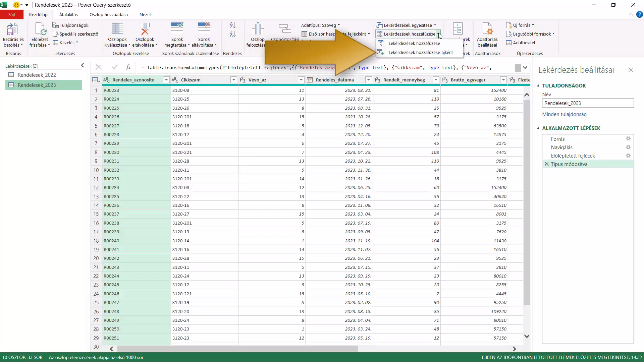Screen dimensions: 644x362
Task: Click the Sorok eltávolítása icon
Action: [204, 29]
